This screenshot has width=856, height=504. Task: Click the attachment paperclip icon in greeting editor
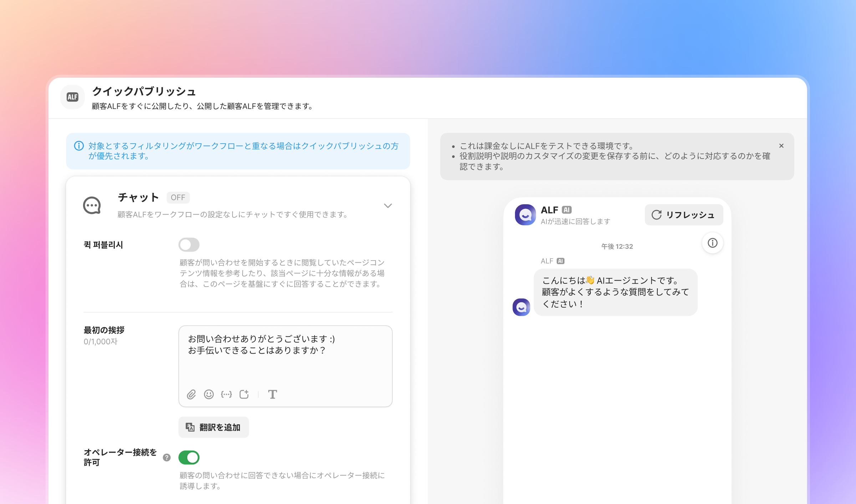pos(192,394)
